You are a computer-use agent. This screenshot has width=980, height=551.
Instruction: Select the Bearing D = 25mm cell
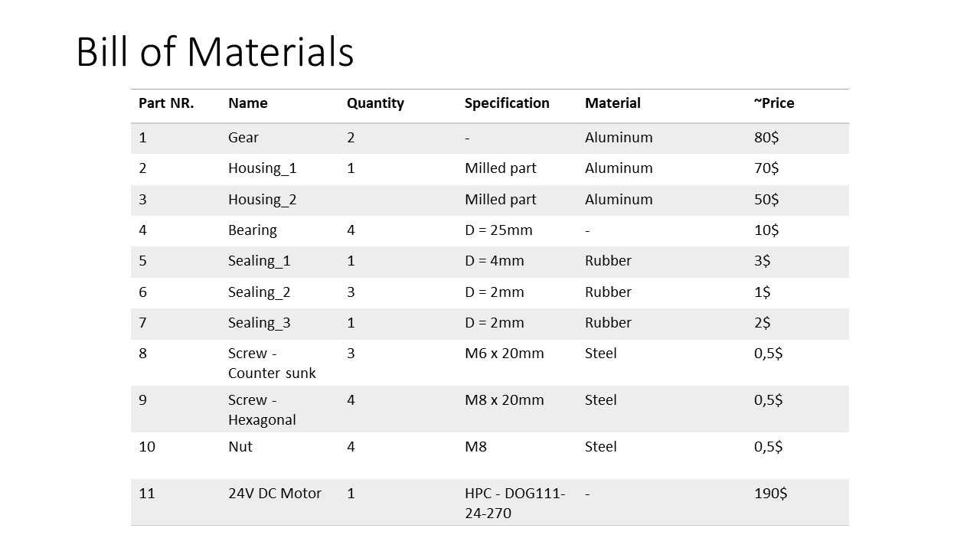(x=498, y=230)
